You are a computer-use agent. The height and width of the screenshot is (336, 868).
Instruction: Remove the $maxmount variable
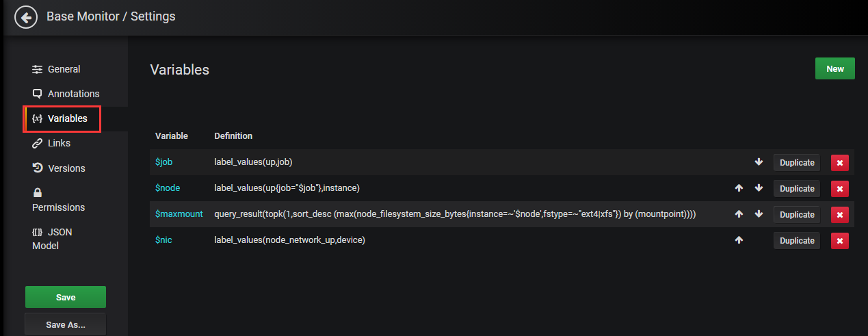coord(839,214)
